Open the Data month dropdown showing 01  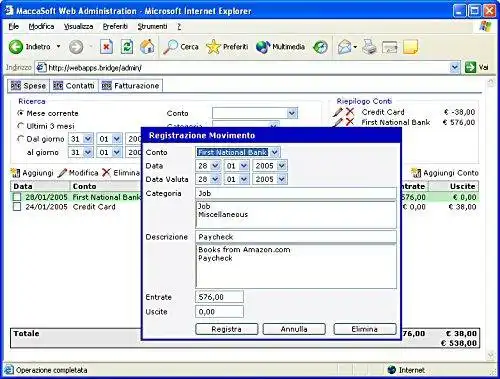point(244,166)
